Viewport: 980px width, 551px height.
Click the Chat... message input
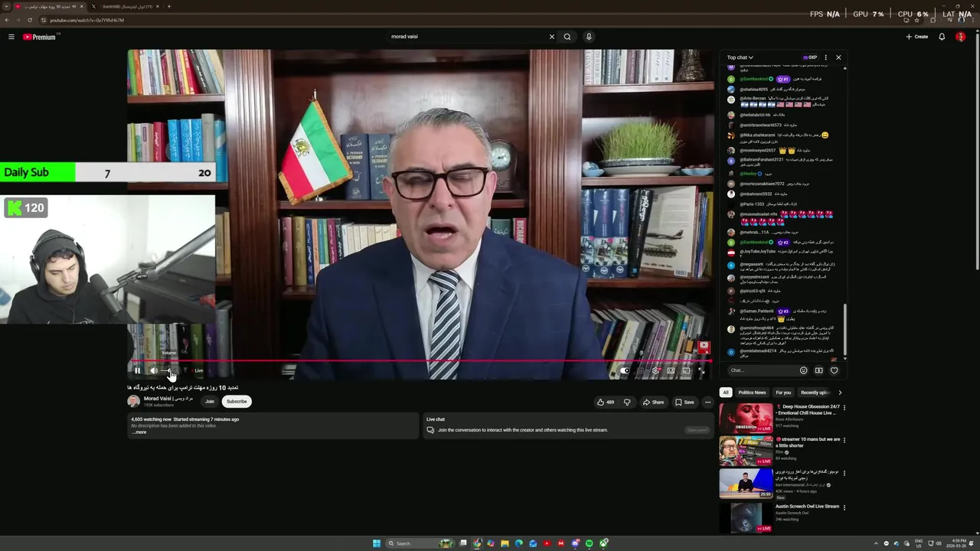coord(762,370)
